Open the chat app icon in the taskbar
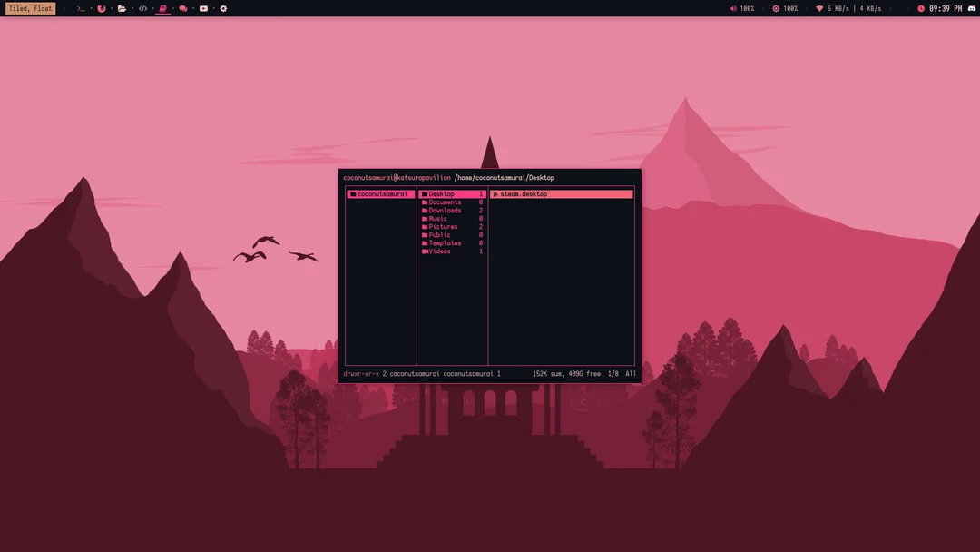This screenshot has width=980, height=552. 182,8
